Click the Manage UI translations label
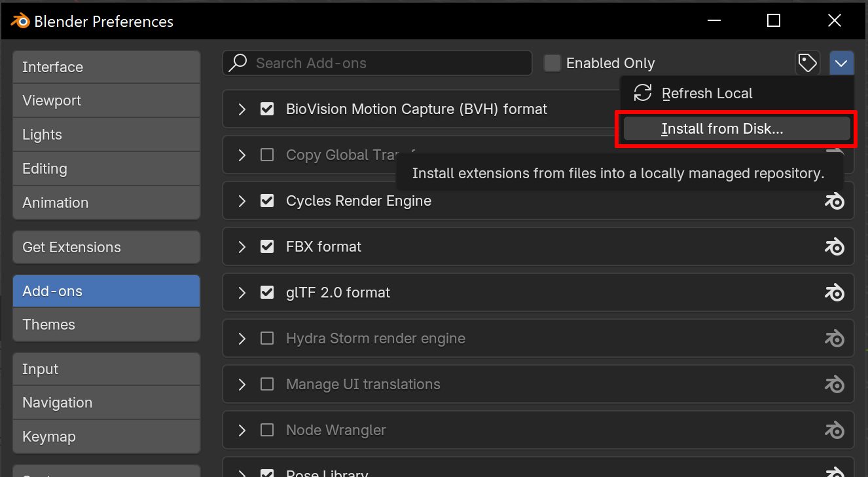868x477 pixels. pos(363,385)
